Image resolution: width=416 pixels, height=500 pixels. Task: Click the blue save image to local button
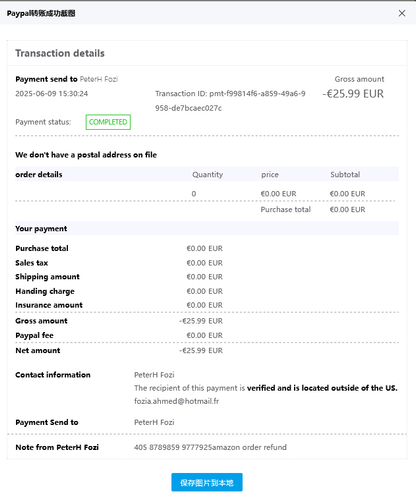207,482
